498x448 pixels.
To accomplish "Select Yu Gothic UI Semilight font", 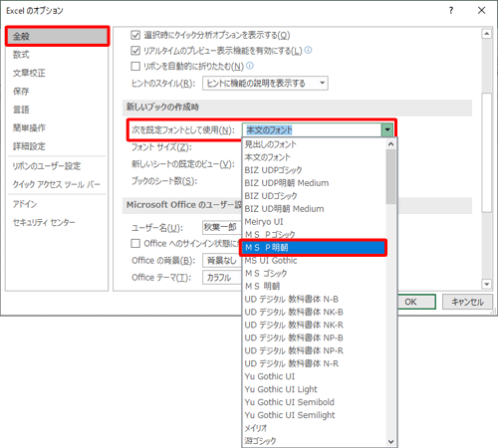I will click(x=314, y=415).
